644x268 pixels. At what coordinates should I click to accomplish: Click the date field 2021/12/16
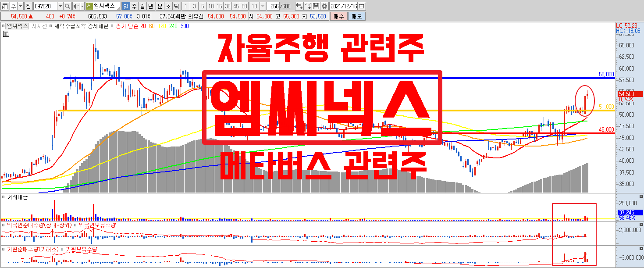344,6
